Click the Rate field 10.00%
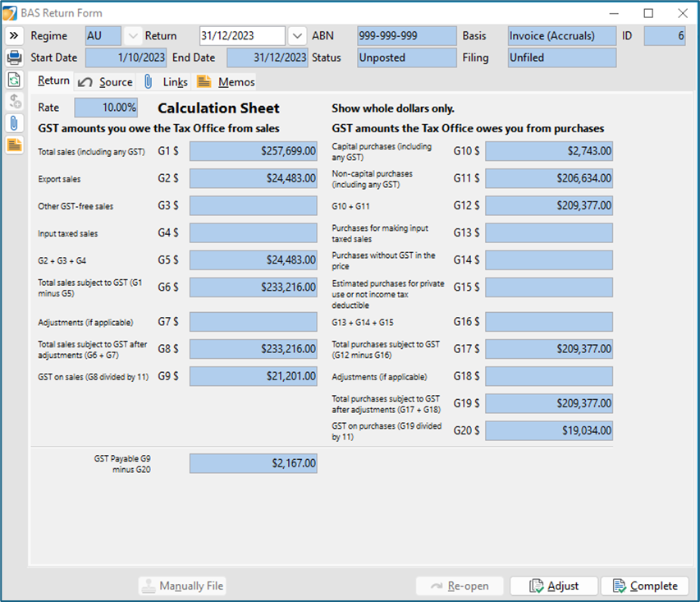Screen dimensions: 700x602 pos(106,108)
